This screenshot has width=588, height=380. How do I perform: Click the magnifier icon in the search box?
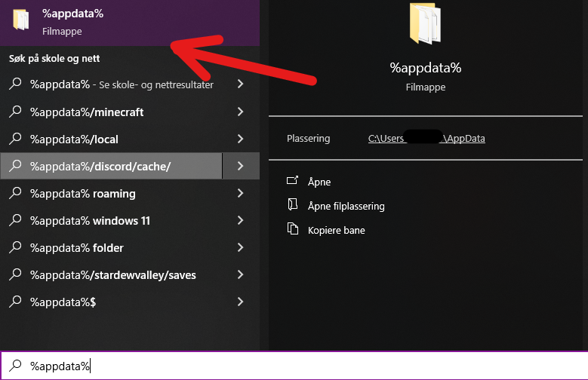15,366
